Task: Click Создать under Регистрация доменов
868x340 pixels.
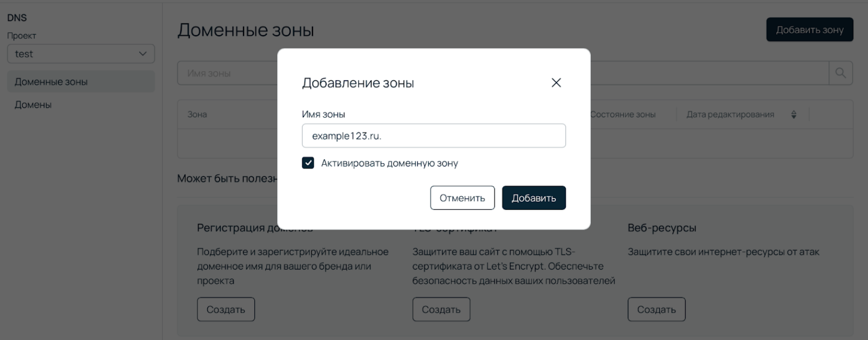Action: 225,309
